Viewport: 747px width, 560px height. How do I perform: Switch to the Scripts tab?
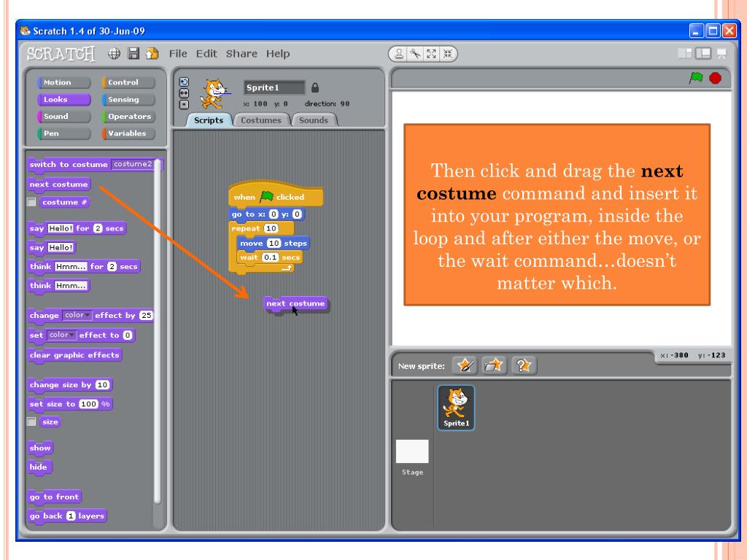click(209, 120)
